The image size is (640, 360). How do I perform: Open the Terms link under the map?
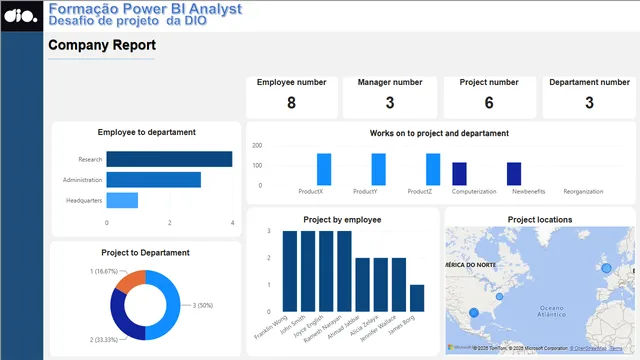616,348
